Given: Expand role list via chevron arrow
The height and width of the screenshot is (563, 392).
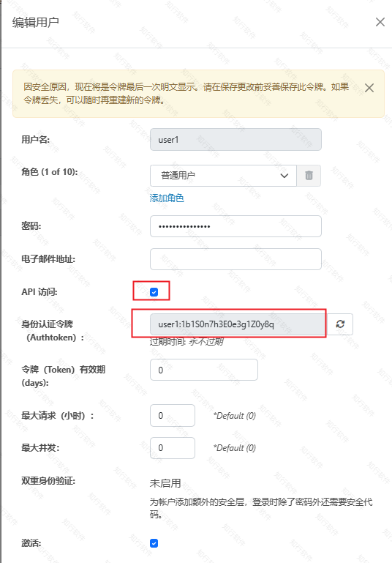Looking at the screenshot, I should (x=284, y=176).
